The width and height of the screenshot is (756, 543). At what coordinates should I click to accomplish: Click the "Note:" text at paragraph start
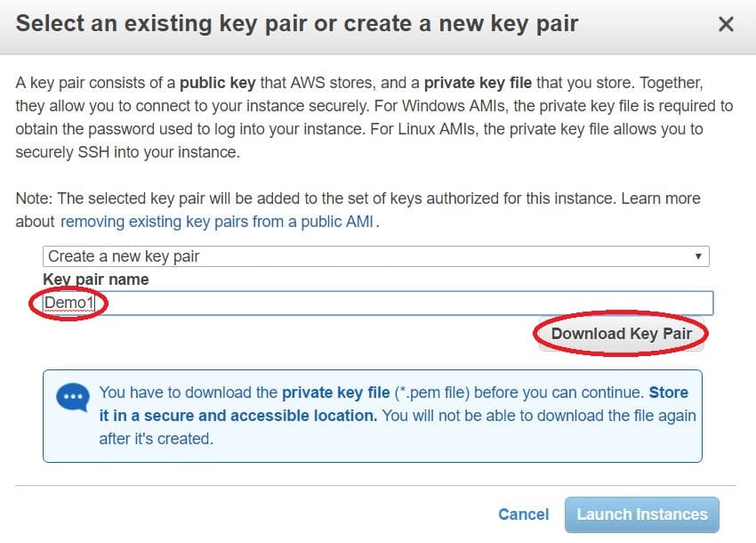(x=34, y=199)
